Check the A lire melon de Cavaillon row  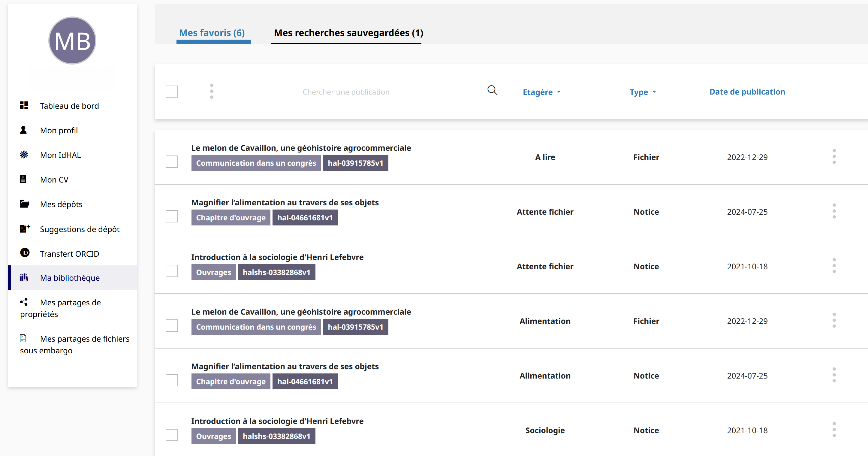pos(172,162)
